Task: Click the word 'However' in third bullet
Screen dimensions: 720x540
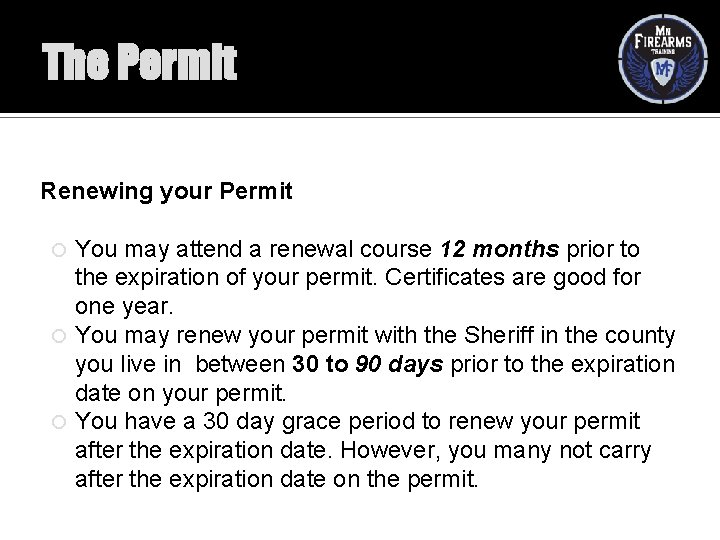Action: point(390,450)
